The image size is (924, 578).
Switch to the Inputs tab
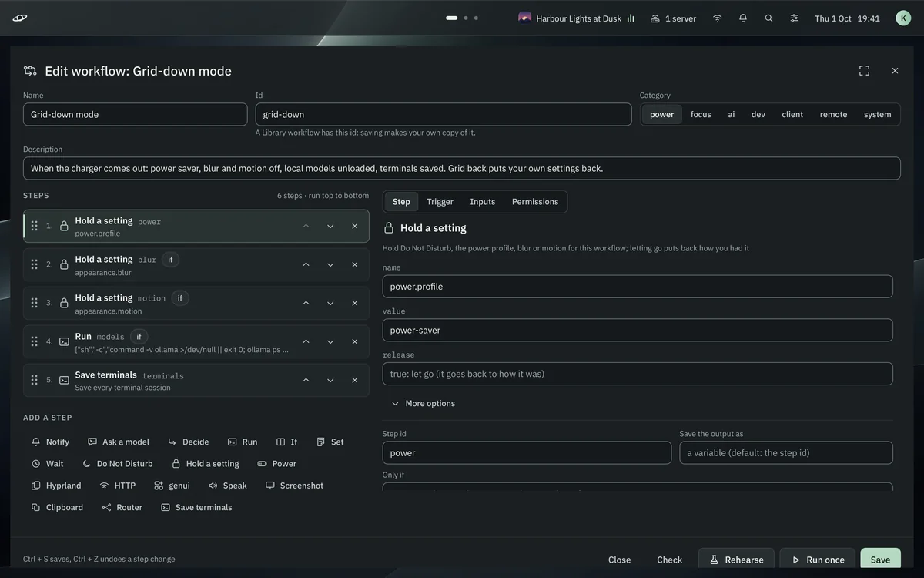483,202
